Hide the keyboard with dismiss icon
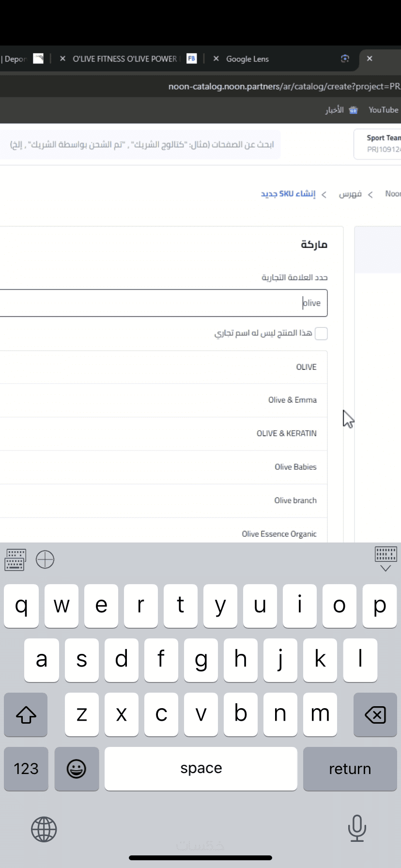This screenshot has height=868, width=401. pyautogui.click(x=386, y=559)
